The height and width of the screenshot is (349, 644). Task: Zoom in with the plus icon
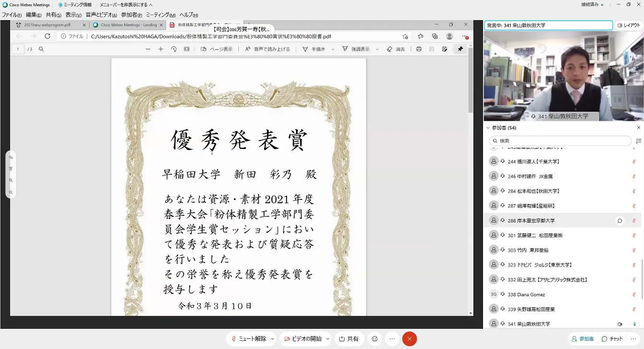tap(161, 49)
